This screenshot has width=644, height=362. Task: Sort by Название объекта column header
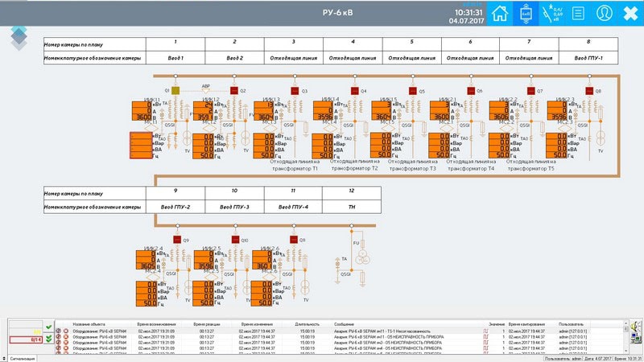click(x=89, y=324)
